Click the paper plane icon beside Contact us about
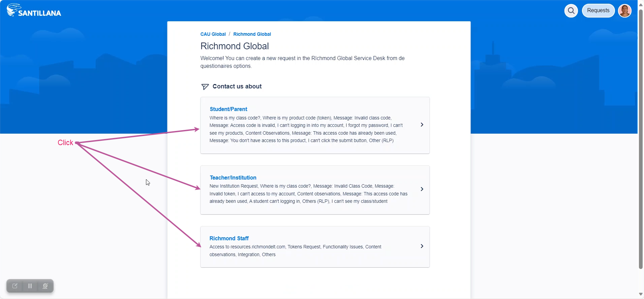This screenshot has height=299, width=644. coord(205,87)
